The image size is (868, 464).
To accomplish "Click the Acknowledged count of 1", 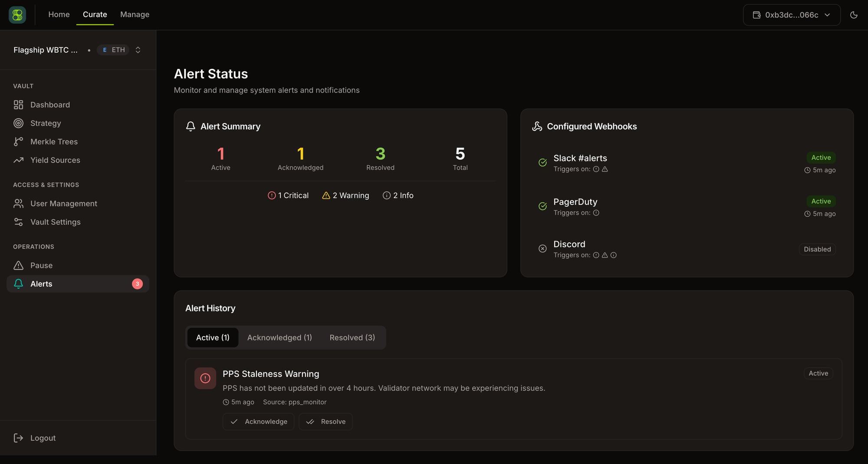I will 300,154.
